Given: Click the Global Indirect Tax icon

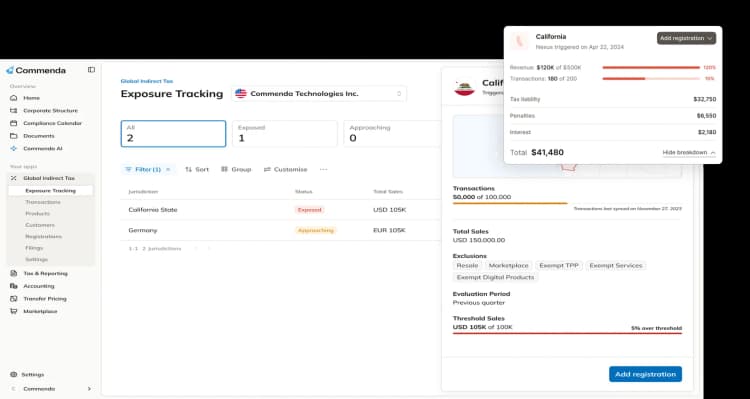Looking at the screenshot, I should coord(13,178).
